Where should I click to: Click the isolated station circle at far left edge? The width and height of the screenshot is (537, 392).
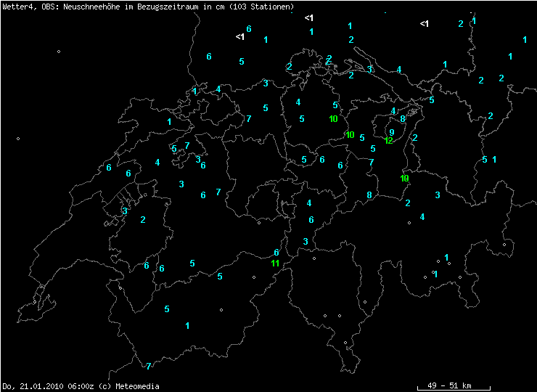pyautogui.click(x=18, y=139)
